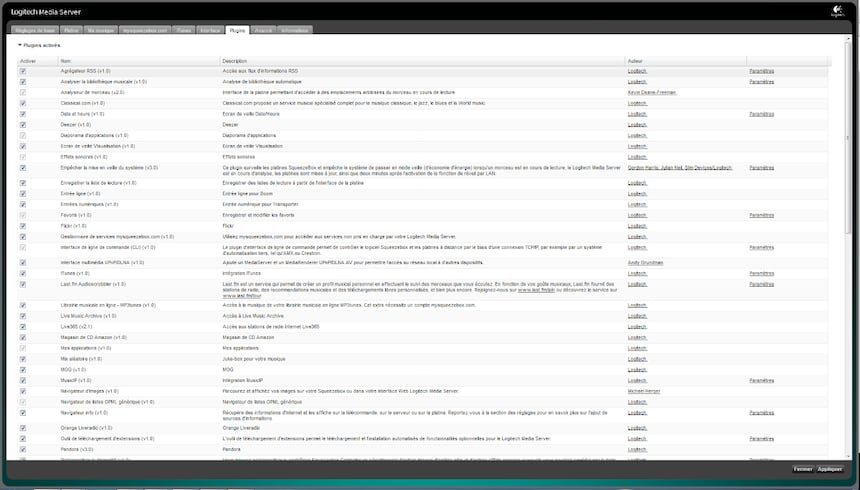Image resolution: width=860 pixels, height=490 pixels.
Task: Disable the Live Music Archive plugin
Action: click(23, 316)
